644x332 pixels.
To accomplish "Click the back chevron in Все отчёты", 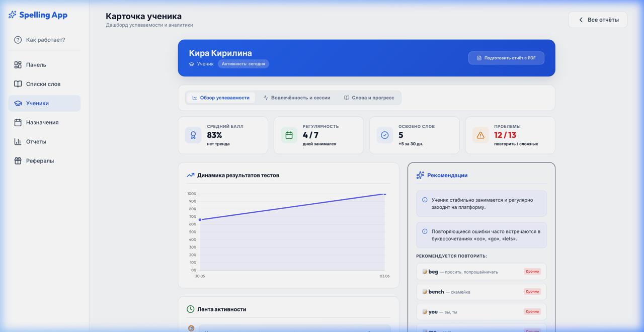I will click(x=581, y=20).
